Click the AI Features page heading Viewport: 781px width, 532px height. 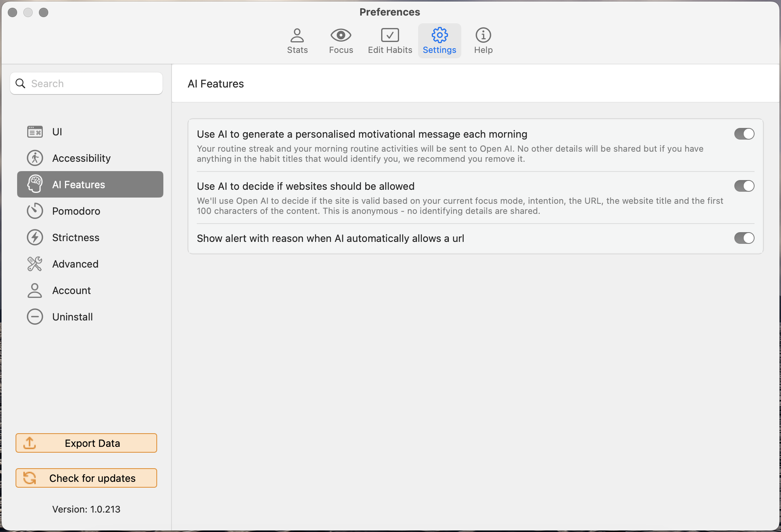tap(216, 84)
